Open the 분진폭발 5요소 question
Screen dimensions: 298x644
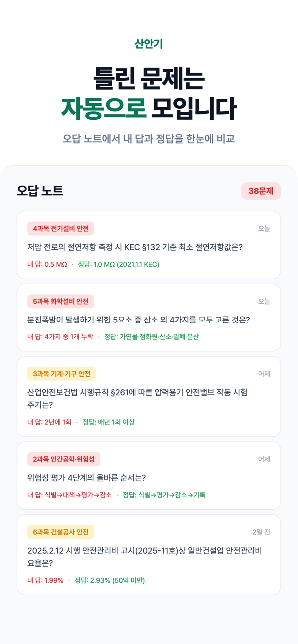click(x=149, y=318)
